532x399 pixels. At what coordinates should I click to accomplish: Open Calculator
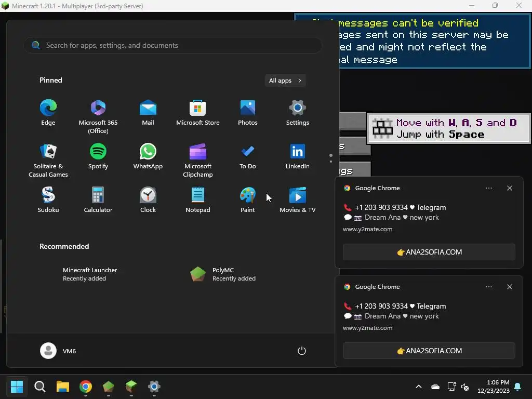pos(98,200)
